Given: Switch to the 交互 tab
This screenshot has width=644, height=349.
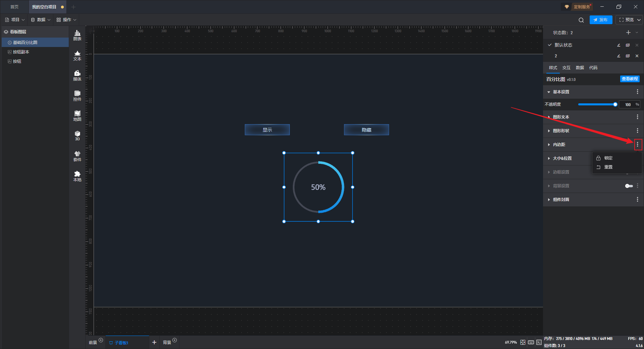Looking at the screenshot, I should pyautogui.click(x=566, y=68).
